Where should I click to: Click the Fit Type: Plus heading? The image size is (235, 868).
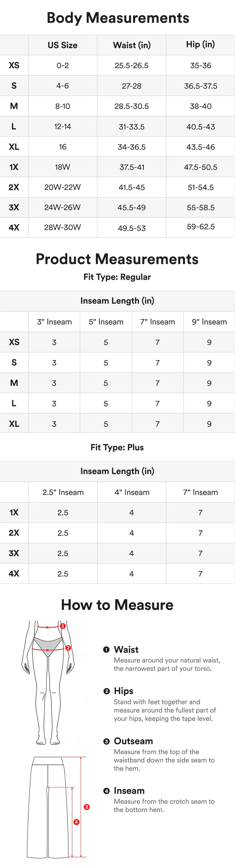click(x=117, y=447)
